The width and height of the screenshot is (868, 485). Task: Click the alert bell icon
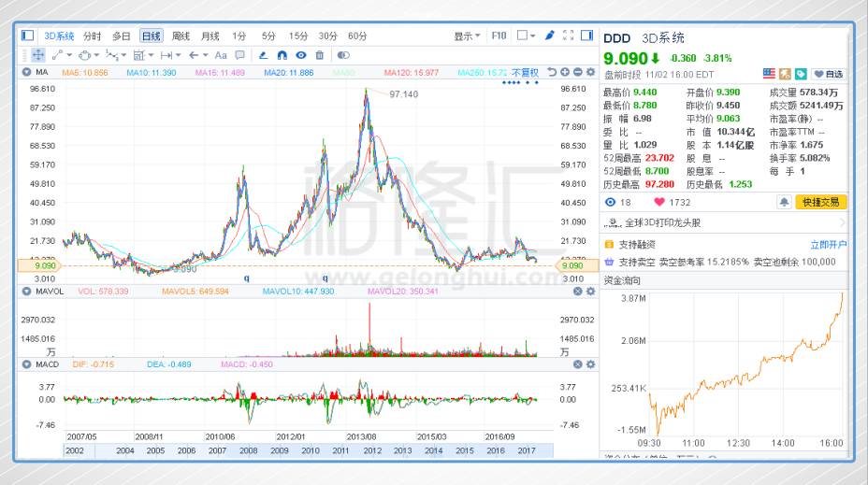click(x=784, y=202)
